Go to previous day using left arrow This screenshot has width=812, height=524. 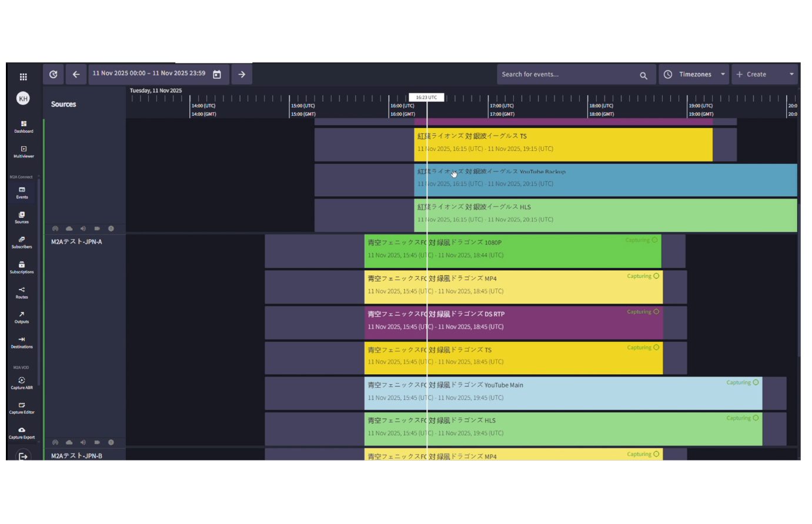[x=76, y=75]
